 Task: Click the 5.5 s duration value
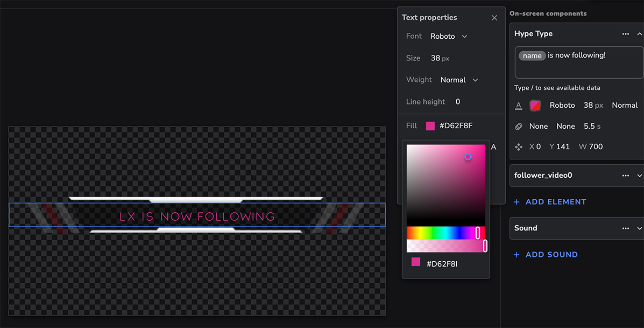click(592, 126)
